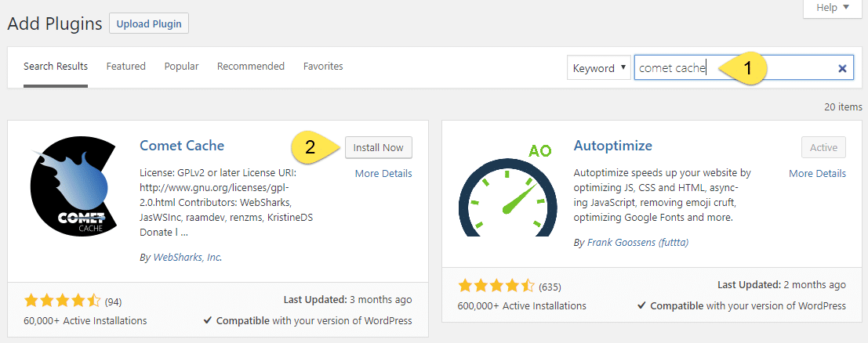Image resolution: width=868 pixels, height=343 pixels.
Task: Click the Comet Cache star rating
Action: point(63,301)
